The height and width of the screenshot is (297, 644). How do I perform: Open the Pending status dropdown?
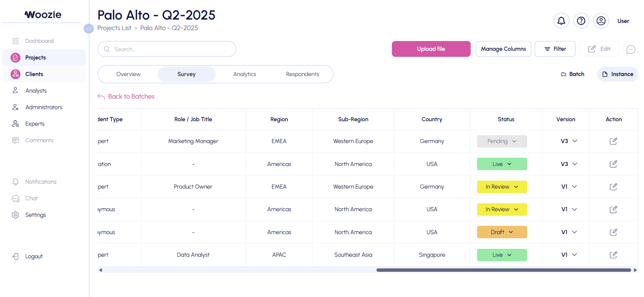(x=502, y=141)
